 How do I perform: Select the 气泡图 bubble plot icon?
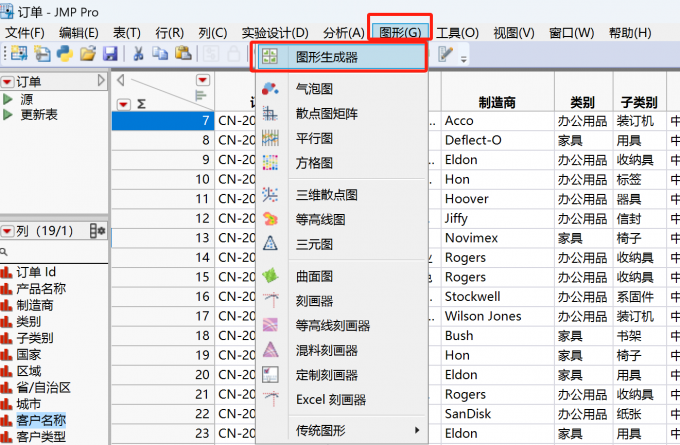270,90
